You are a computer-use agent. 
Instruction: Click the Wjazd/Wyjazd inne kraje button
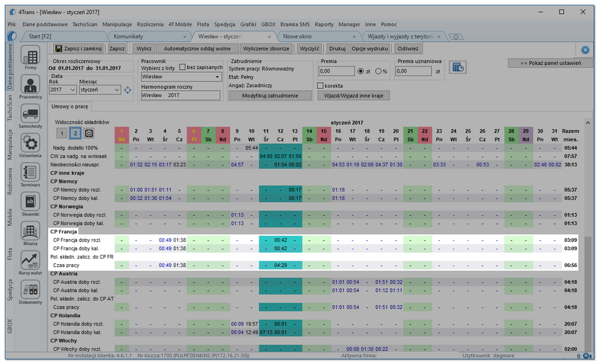pyautogui.click(x=354, y=96)
